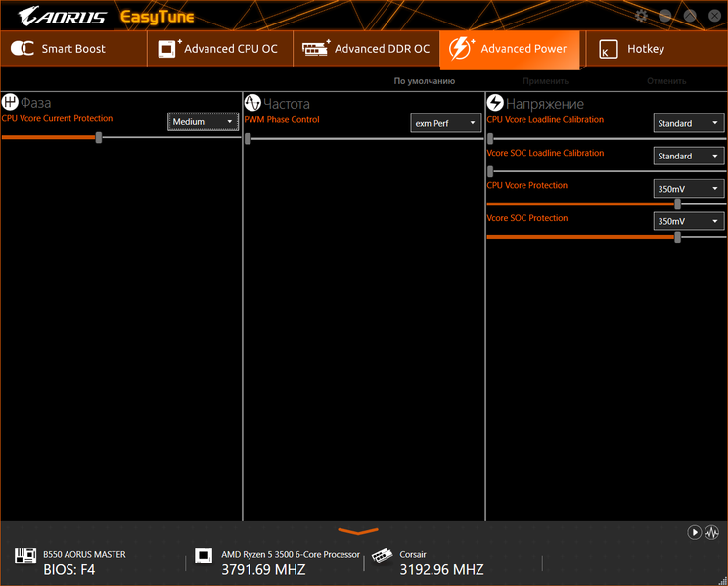Viewport: 728px width, 586px height.
Task: Click the Напряжение lightning icon
Action: coord(495,102)
